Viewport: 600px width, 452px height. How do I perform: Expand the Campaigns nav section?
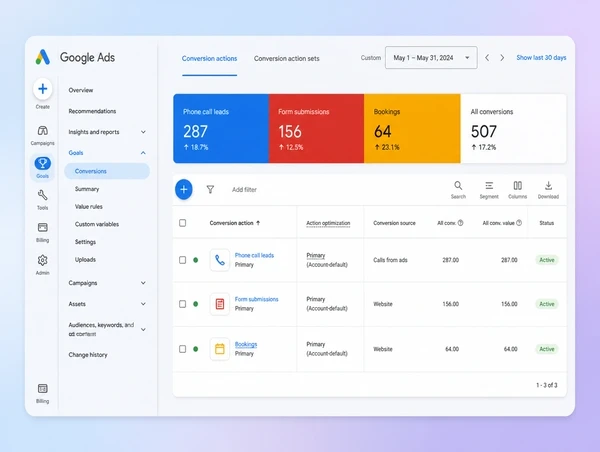click(143, 283)
